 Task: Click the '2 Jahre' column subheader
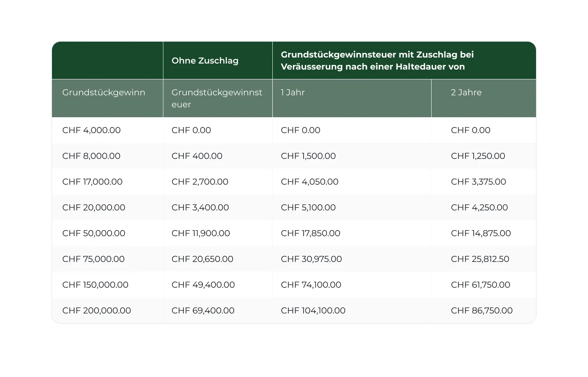[x=466, y=92]
